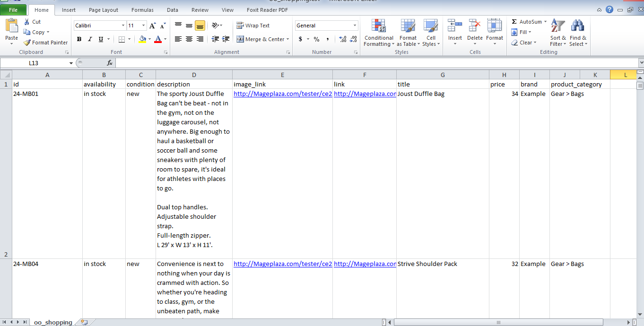Open the Format as Table gallery
Screen dimensions: 644x326
tap(408, 33)
